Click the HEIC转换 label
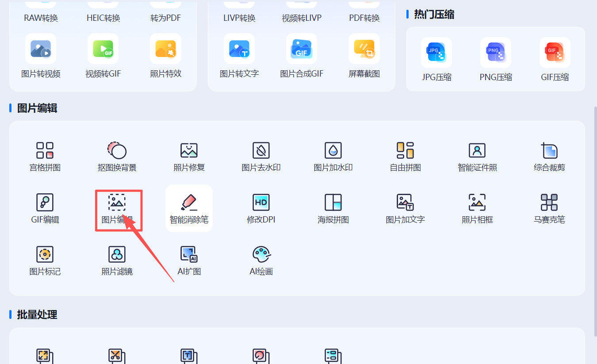Screen dimensions: 597x364 (103, 18)
